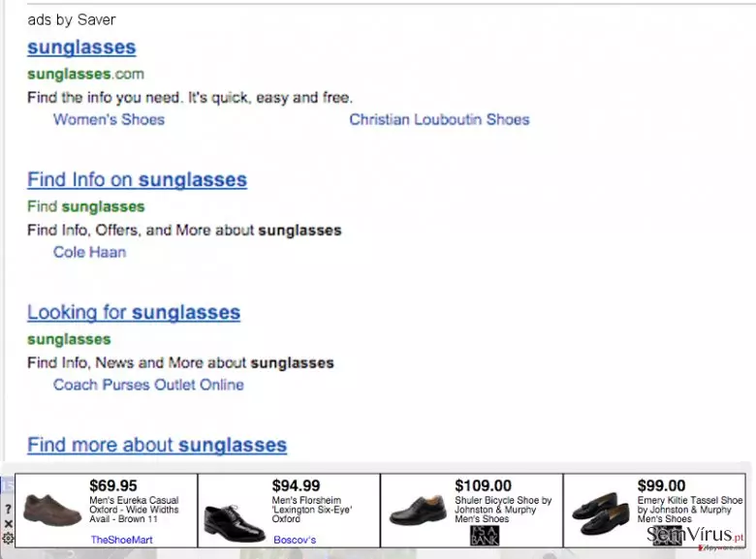Select the black Florsheim Oxford shoe image
The height and width of the screenshot is (559, 756).
tap(235, 523)
